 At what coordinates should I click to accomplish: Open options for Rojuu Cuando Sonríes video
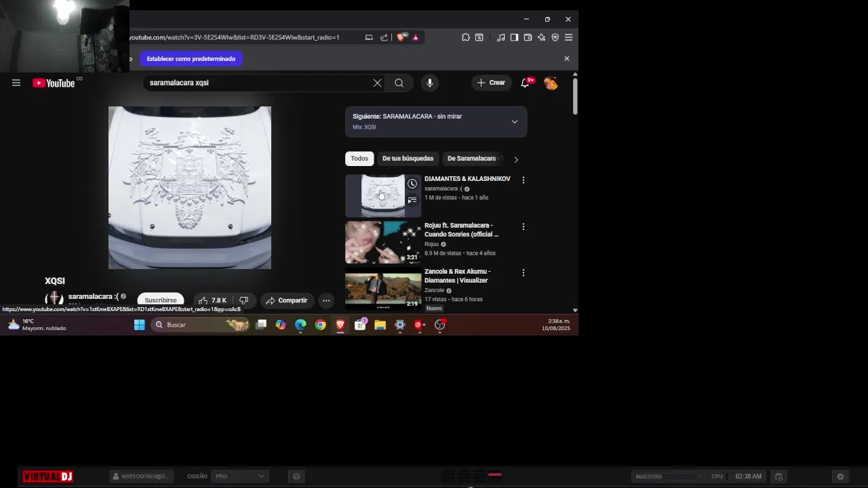523,226
